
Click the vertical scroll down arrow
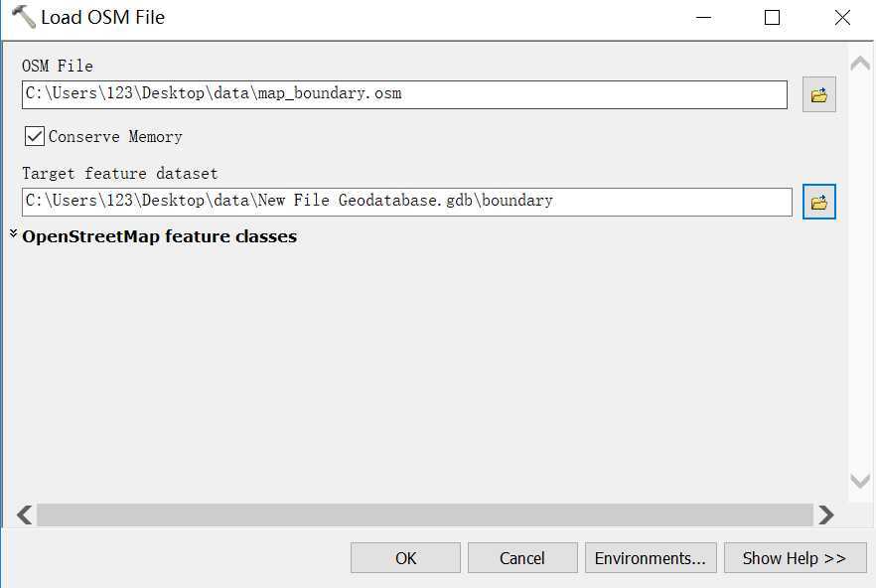coord(860,481)
